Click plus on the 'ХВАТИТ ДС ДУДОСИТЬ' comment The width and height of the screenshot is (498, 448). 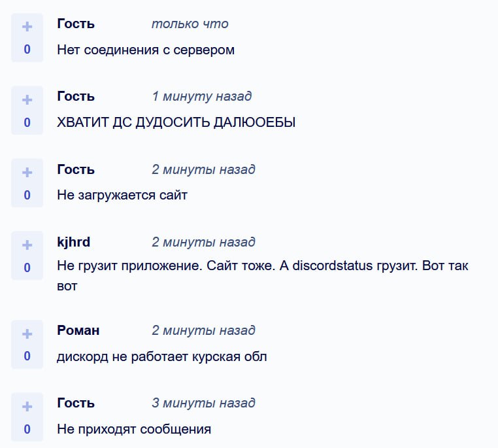tap(27, 99)
